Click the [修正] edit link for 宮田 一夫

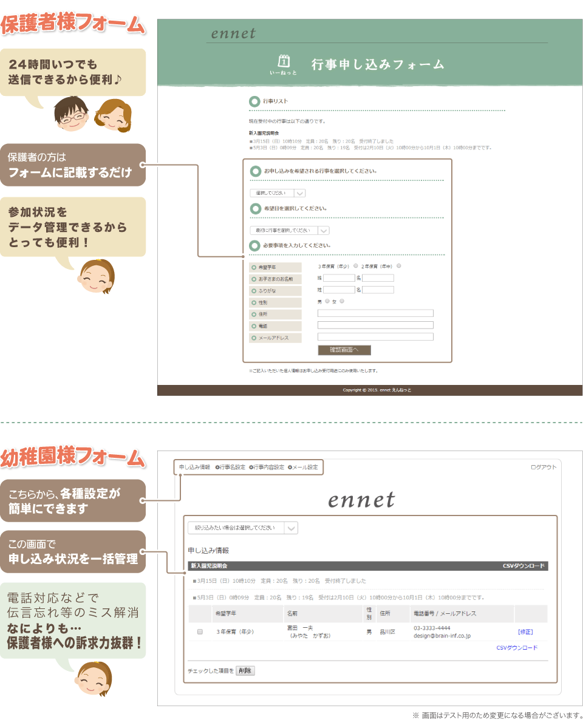(x=525, y=632)
